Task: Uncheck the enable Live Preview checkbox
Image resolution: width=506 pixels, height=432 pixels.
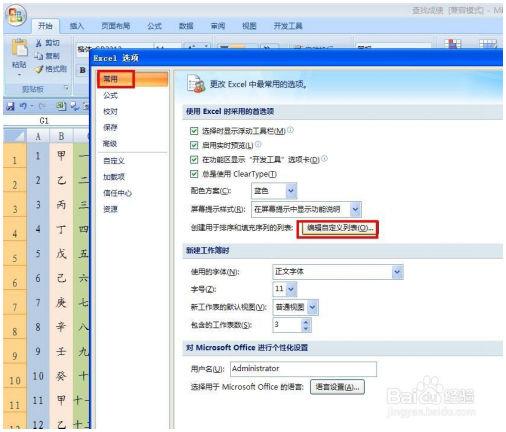Action: pos(194,145)
